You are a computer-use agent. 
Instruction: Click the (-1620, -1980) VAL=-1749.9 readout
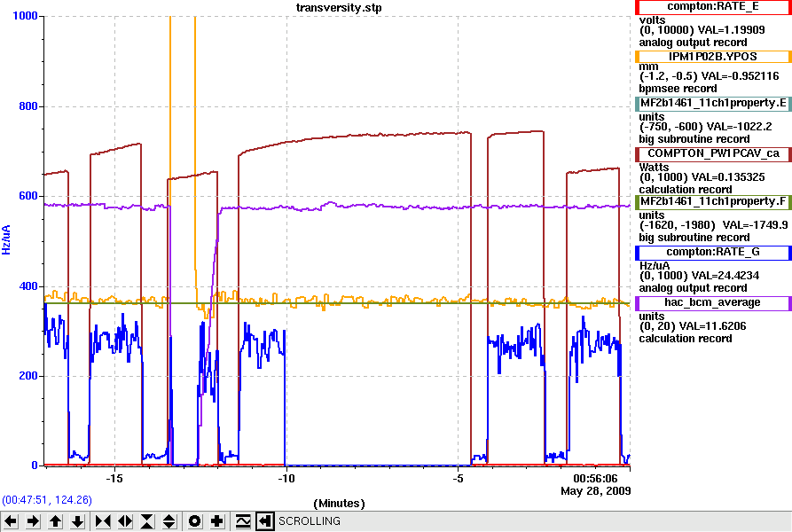(713, 225)
